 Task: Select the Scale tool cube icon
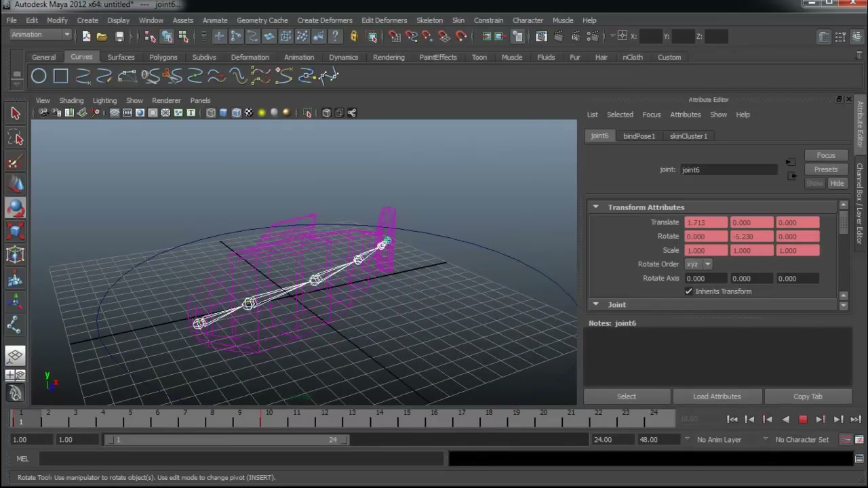(16, 232)
